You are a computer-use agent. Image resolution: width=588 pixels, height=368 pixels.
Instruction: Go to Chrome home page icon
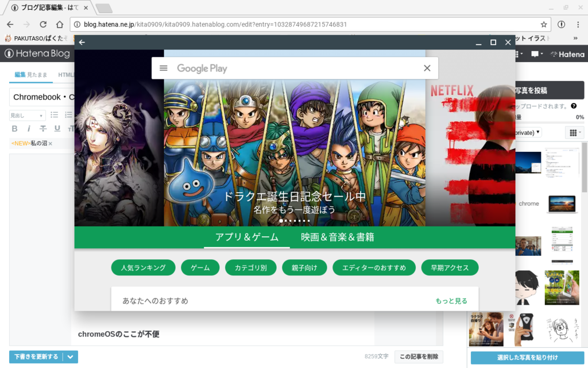[60, 24]
